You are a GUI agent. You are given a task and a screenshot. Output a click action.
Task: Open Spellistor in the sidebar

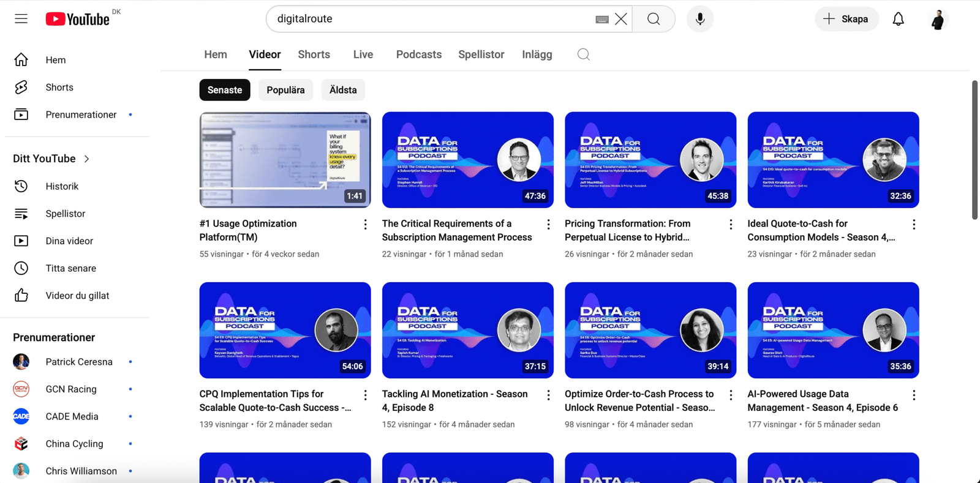pyautogui.click(x=77, y=214)
